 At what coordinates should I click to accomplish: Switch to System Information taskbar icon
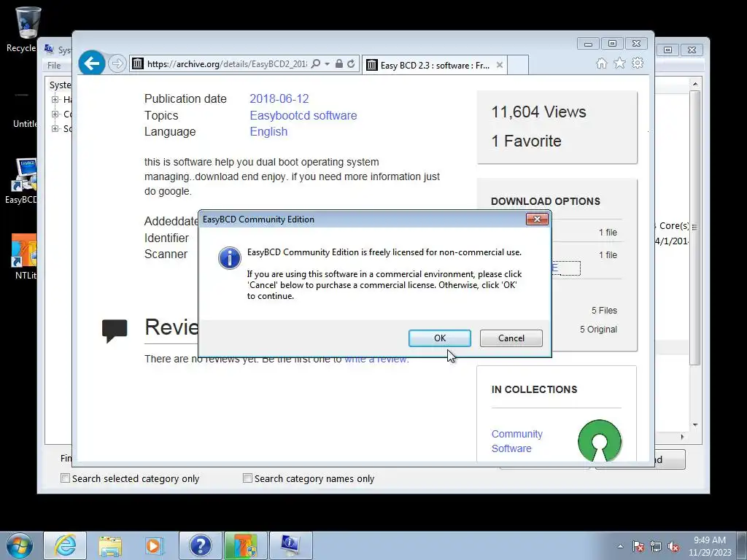[290, 545]
